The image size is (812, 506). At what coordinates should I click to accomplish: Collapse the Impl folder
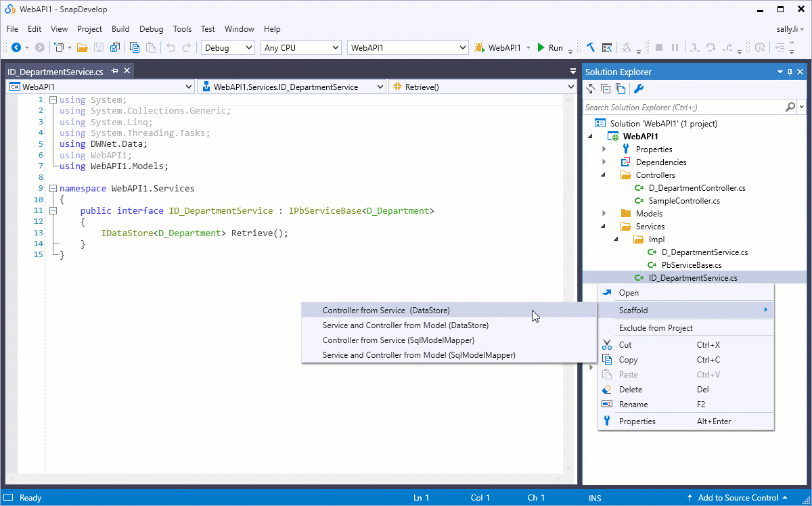point(616,239)
